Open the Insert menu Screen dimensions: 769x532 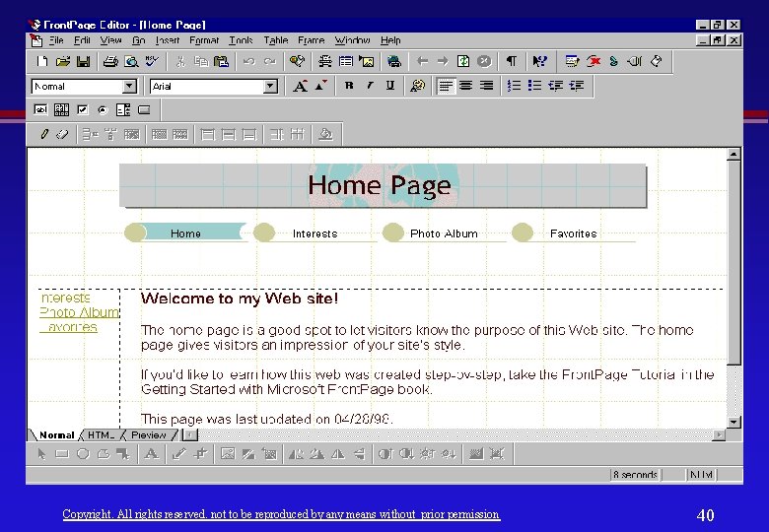168,40
